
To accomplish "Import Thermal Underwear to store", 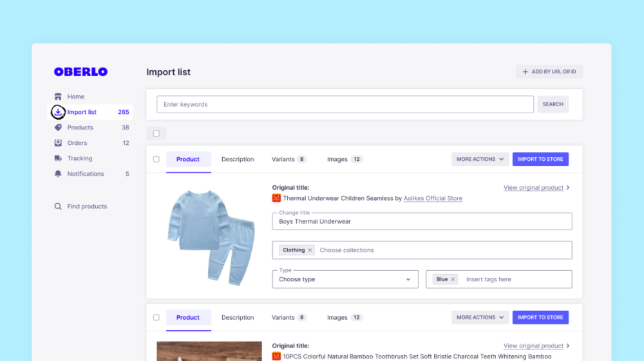I will (x=540, y=159).
